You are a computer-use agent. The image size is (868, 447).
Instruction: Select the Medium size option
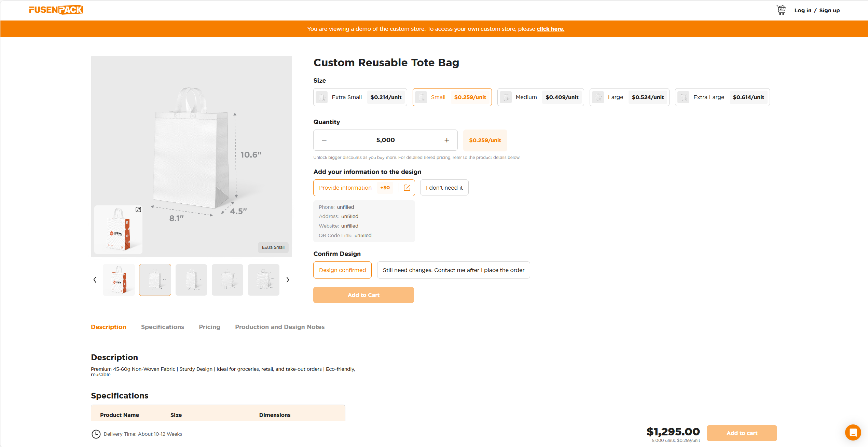tap(541, 97)
